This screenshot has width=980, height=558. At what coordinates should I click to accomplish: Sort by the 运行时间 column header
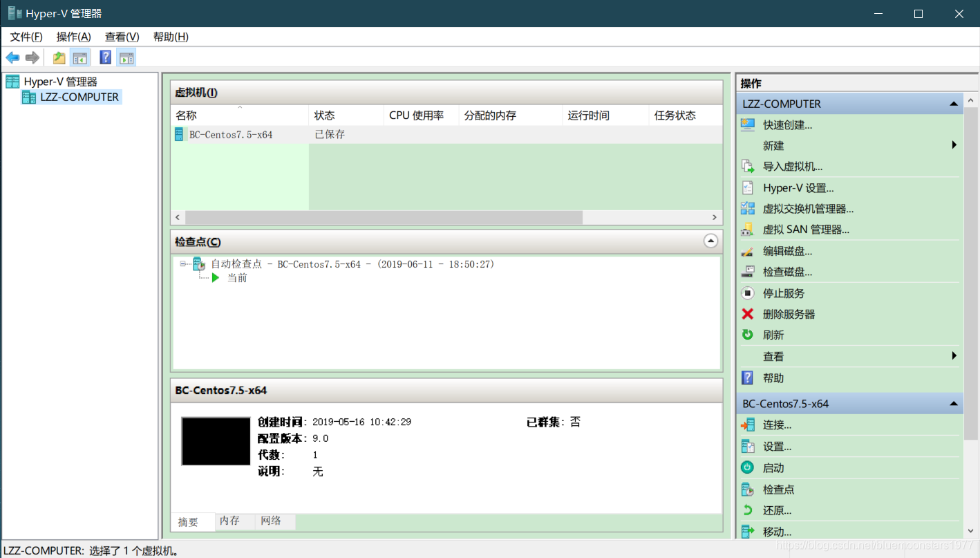[605, 115]
